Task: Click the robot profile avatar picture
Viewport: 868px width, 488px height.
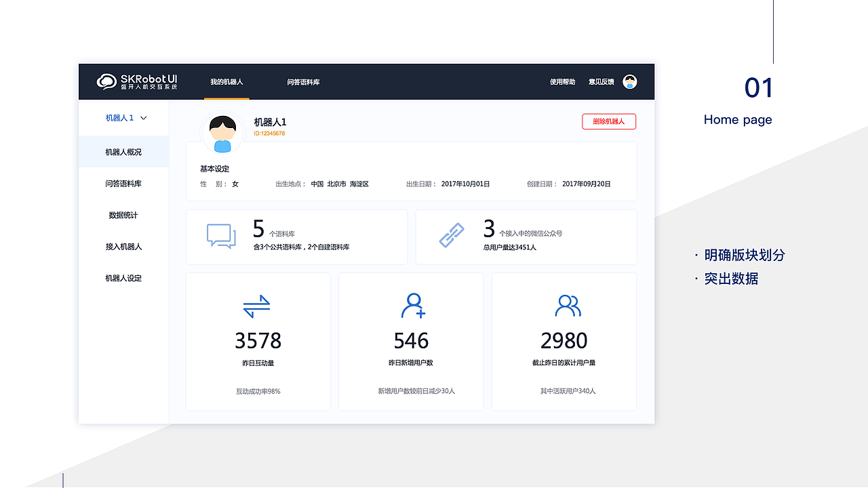Action: coord(222,133)
